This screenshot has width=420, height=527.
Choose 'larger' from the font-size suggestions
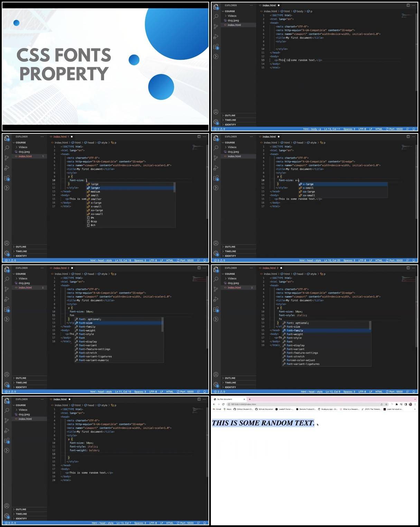[x=131, y=188]
